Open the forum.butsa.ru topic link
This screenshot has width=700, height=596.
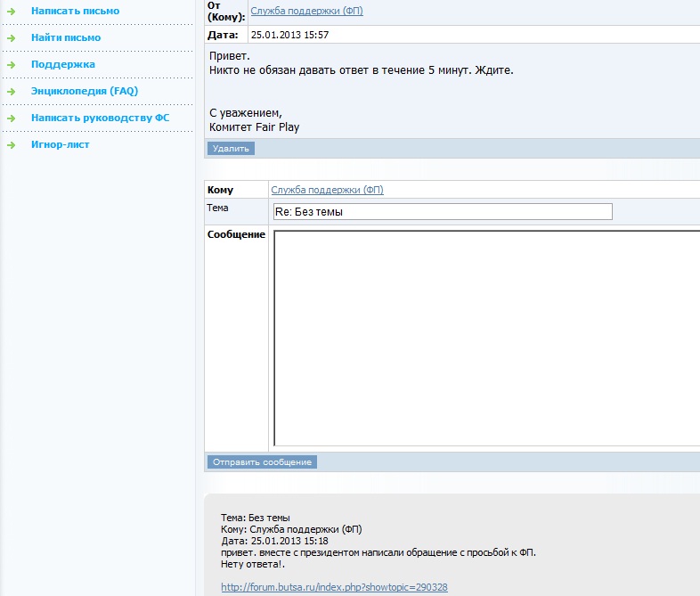[334, 587]
